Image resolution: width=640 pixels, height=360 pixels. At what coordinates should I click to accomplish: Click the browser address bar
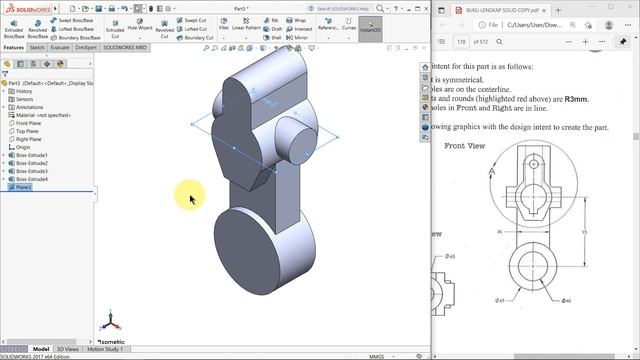(x=534, y=25)
